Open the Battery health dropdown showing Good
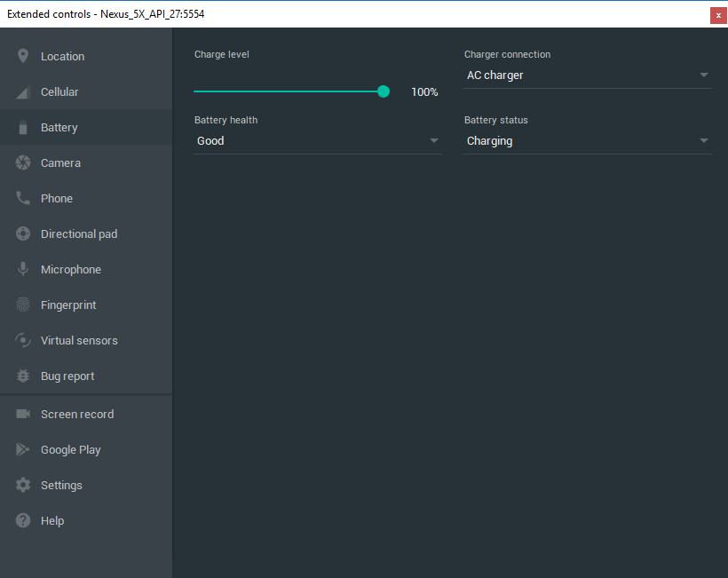728x578 pixels. point(318,141)
